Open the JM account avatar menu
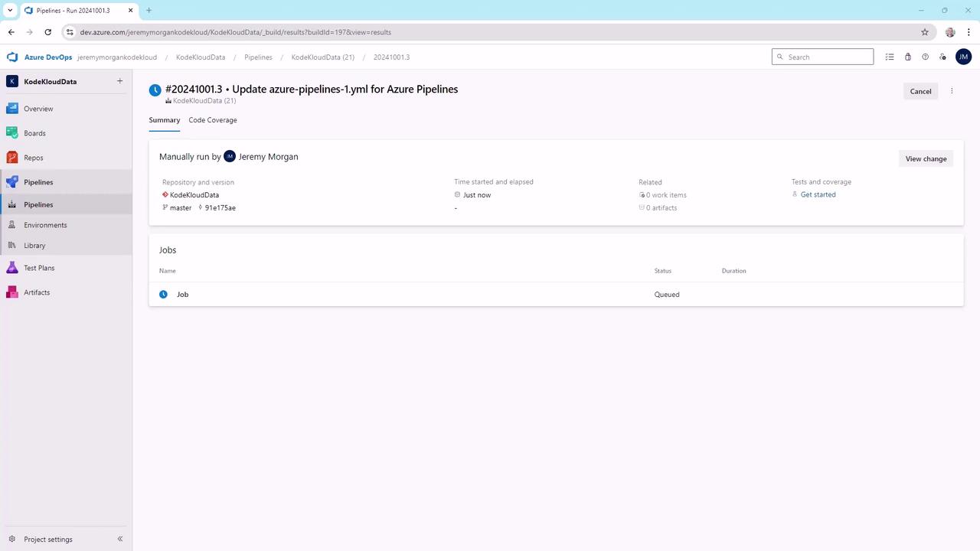Screen dimensions: 980x551 [963, 57]
